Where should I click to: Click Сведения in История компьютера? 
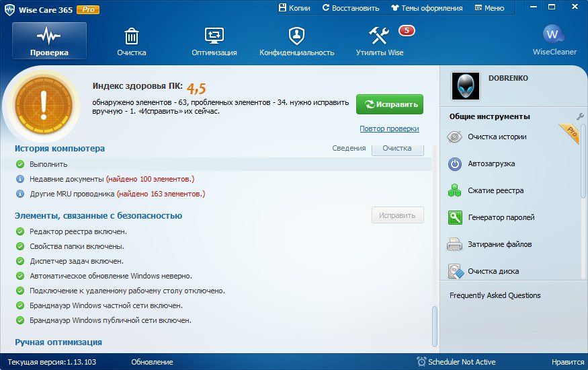point(349,148)
